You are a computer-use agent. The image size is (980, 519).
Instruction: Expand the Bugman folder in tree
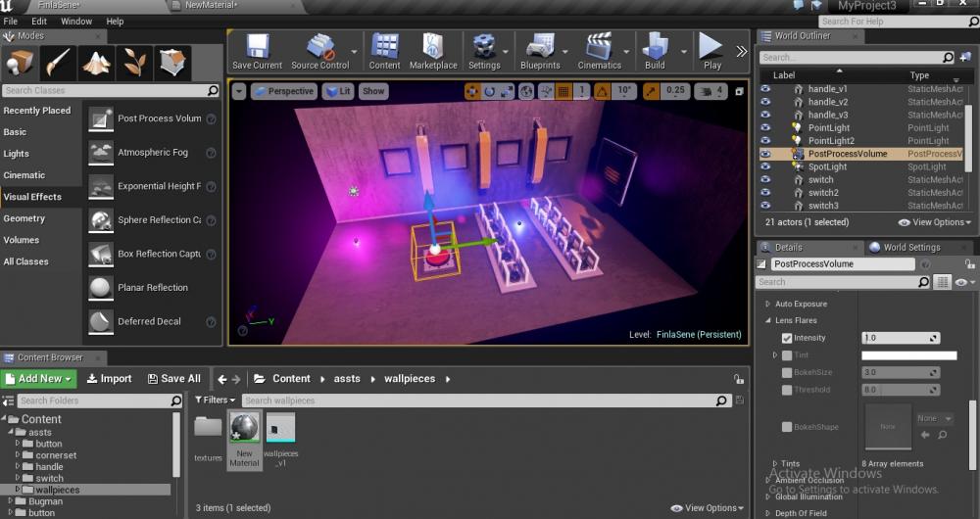(x=11, y=501)
